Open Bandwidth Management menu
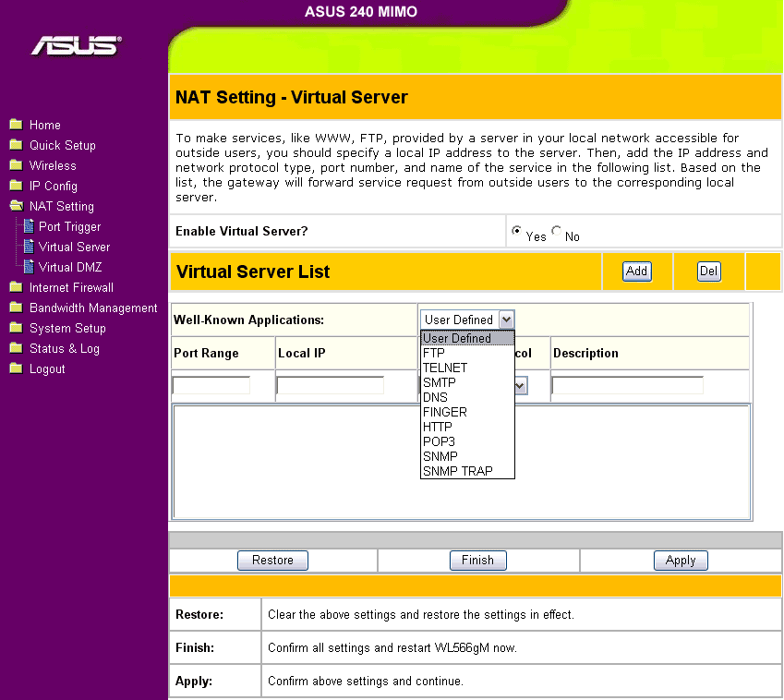The height and width of the screenshot is (700, 784). 93,308
